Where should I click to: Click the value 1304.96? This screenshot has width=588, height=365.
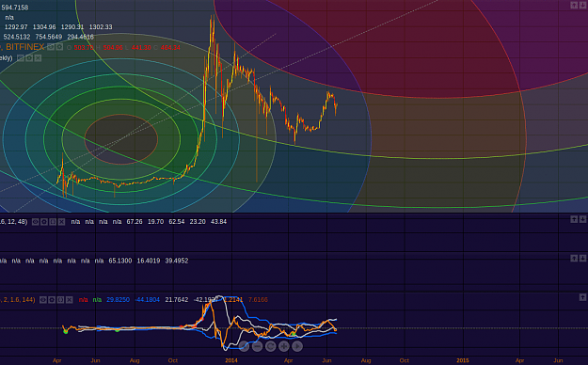pyautogui.click(x=44, y=27)
